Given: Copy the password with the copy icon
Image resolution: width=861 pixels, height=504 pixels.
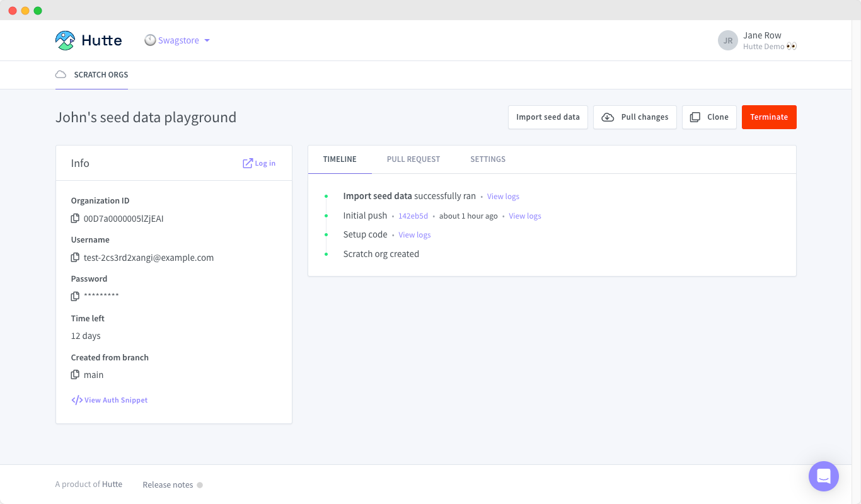Looking at the screenshot, I should 75,296.
